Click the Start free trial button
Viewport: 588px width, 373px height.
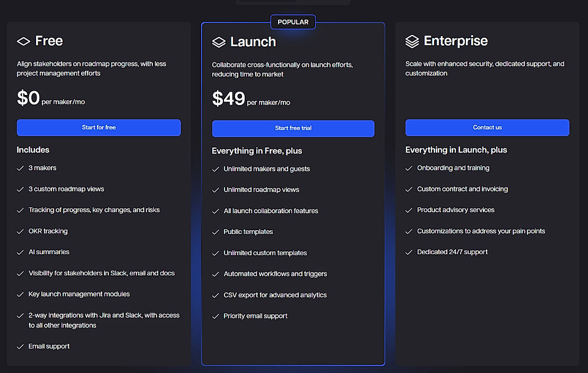(x=293, y=128)
